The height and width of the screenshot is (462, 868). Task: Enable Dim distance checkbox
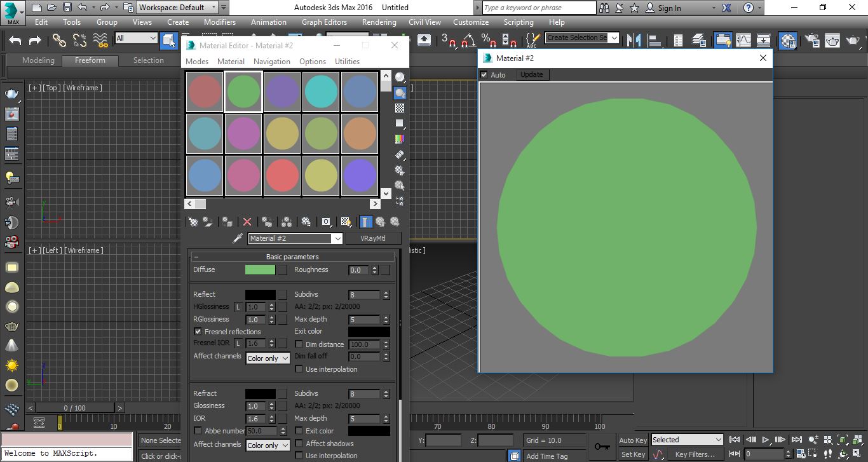point(299,344)
